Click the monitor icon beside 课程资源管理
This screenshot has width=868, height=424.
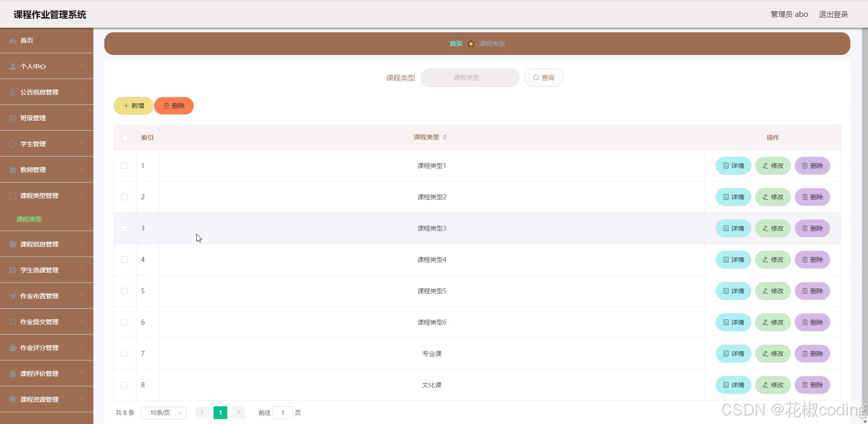point(13,399)
